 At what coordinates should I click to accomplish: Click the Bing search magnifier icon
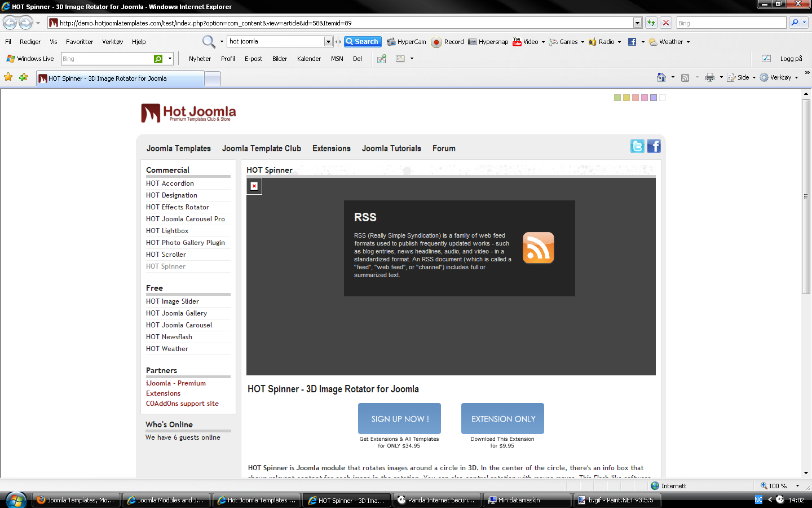[x=795, y=23]
